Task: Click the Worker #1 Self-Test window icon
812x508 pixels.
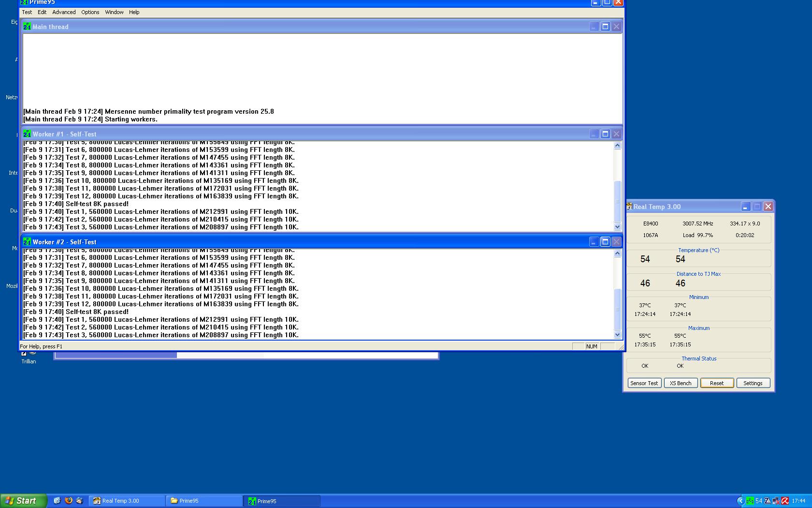Action: click(x=27, y=134)
